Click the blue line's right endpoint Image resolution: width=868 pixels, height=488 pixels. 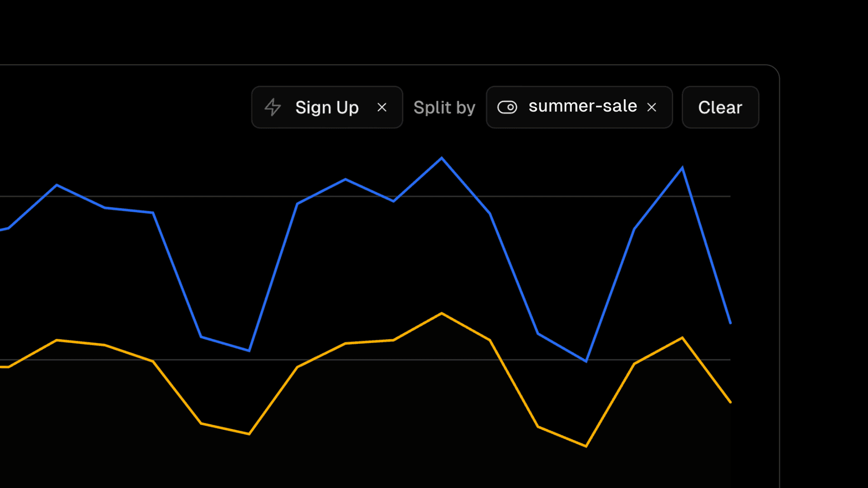tap(730, 323)
